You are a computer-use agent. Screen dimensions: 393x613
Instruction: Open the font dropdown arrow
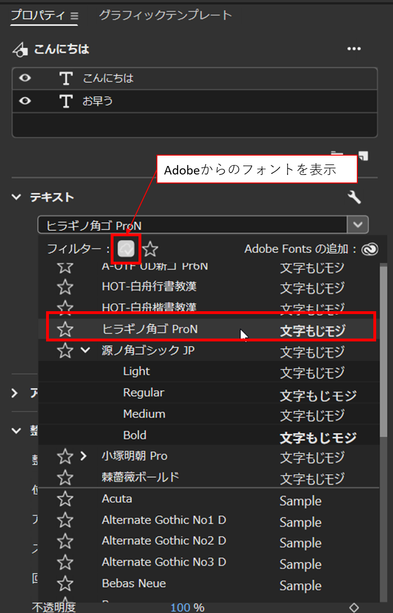click(358, 225)
